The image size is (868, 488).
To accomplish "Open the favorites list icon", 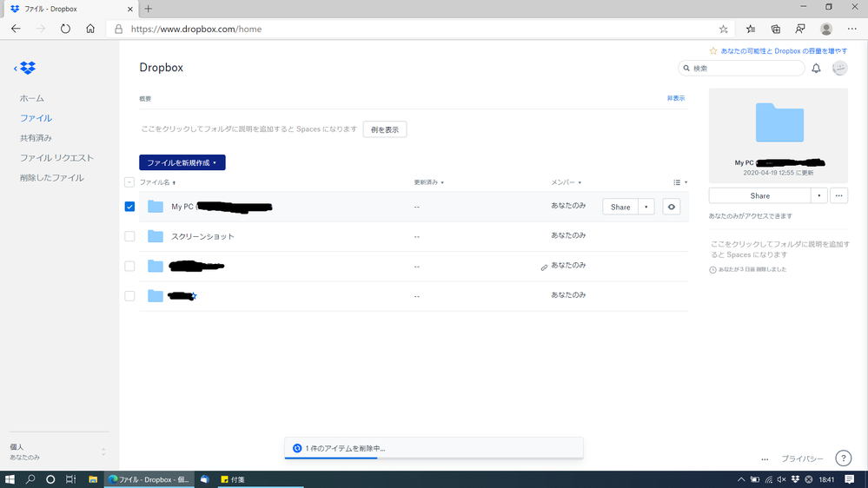I will click(751, 29).
